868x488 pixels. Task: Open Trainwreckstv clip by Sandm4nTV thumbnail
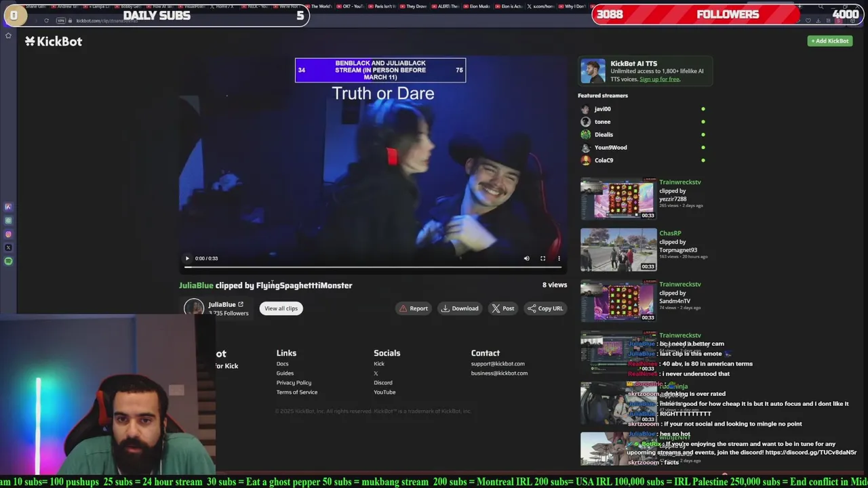coord(618,301)
